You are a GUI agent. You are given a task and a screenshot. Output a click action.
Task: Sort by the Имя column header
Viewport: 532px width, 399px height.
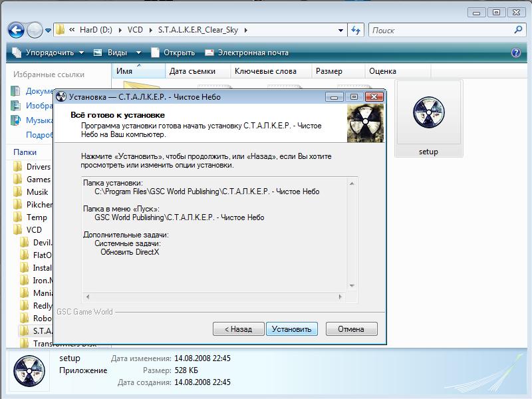(x=138, y=71)
